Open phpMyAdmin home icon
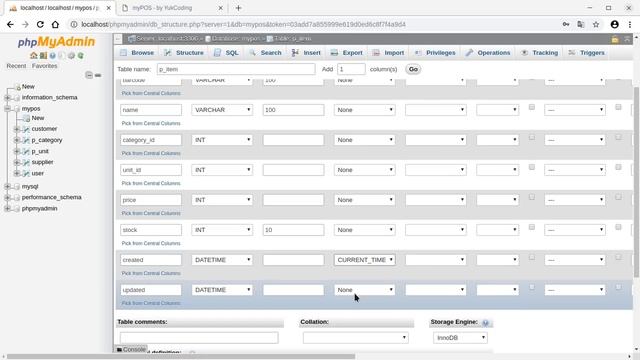The image size is (640, 360). click(33, 56)
